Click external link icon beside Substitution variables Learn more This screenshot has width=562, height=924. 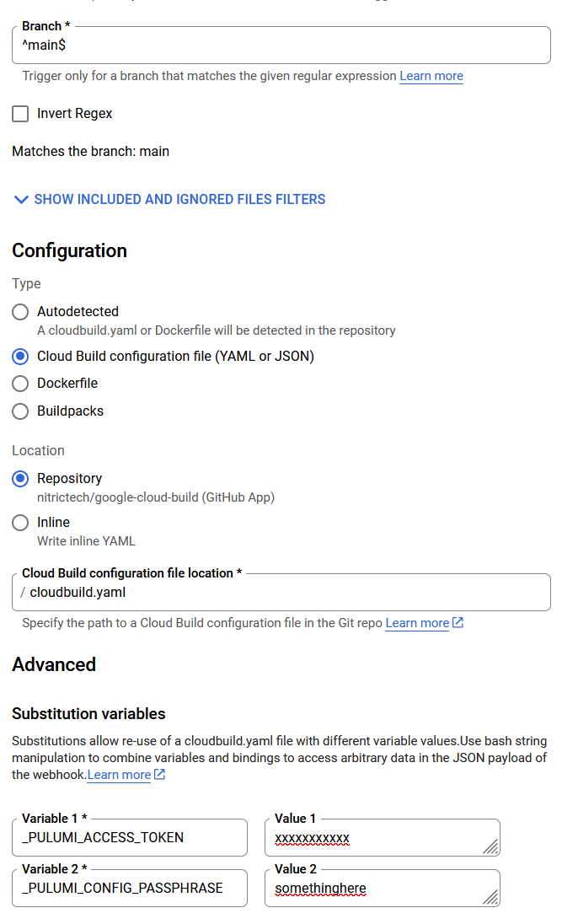160,775
